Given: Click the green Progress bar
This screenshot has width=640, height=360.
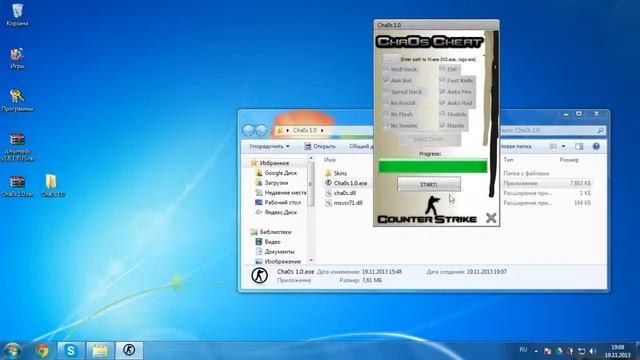Looking at the screenshot, I should tap(433, 166).
